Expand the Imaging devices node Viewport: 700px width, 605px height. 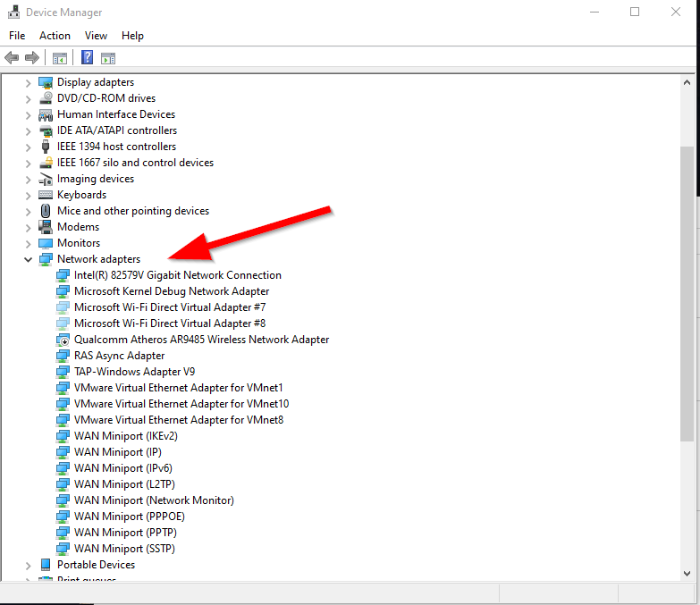pyautogui.click(x=28, y=180)
